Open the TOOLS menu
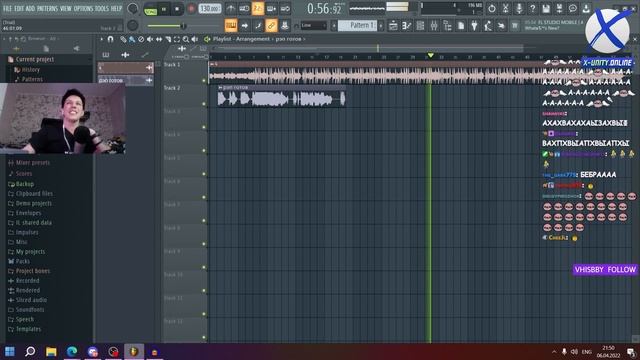640x360 pixels. pos(102,8)
